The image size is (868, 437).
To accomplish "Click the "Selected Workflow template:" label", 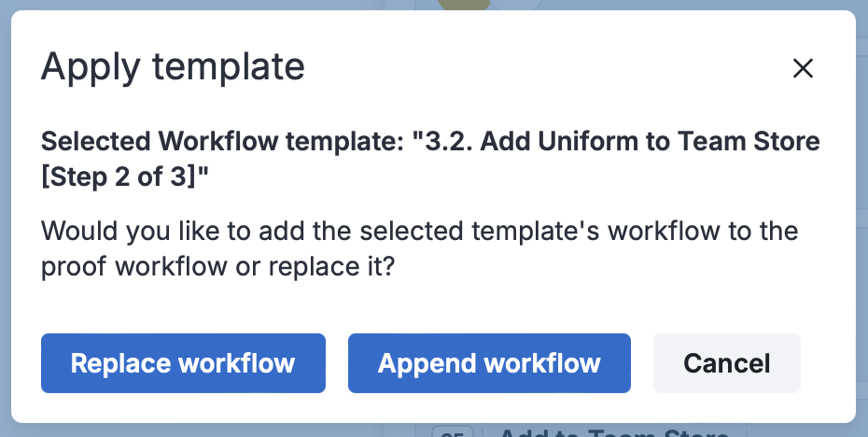I will click(226, 142).
